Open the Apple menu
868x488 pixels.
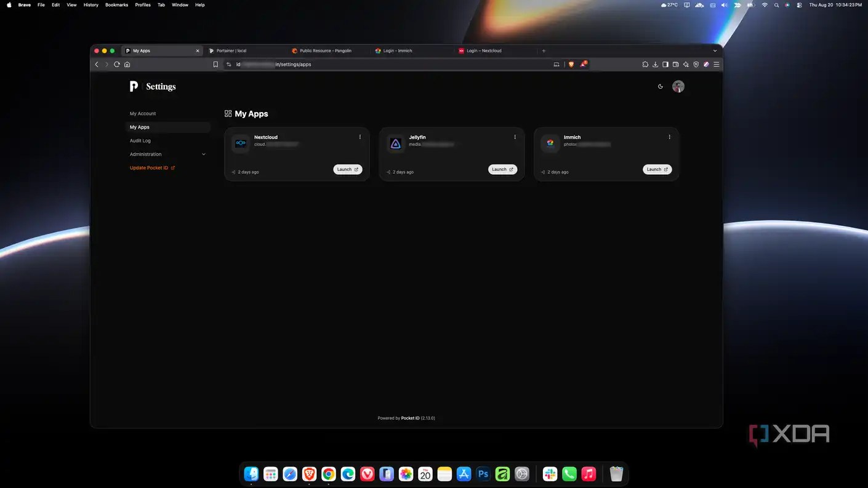(9, 5)
